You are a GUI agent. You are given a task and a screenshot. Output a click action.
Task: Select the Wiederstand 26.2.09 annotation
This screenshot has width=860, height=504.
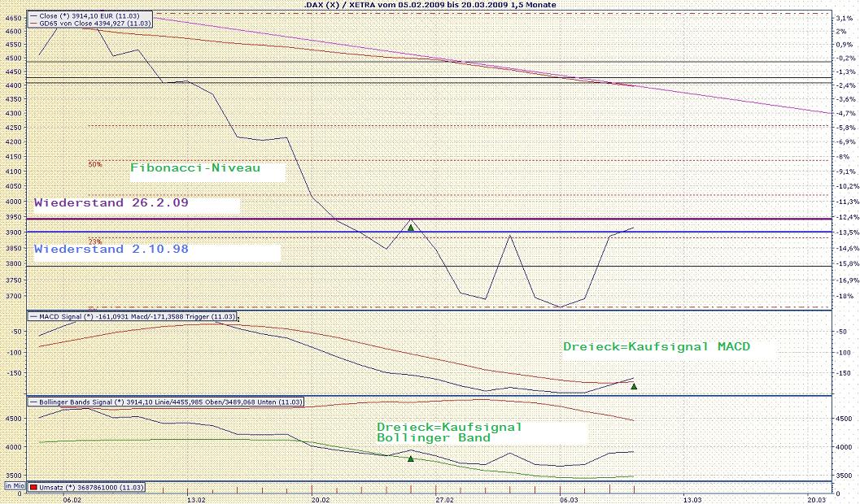click(106, 202)
